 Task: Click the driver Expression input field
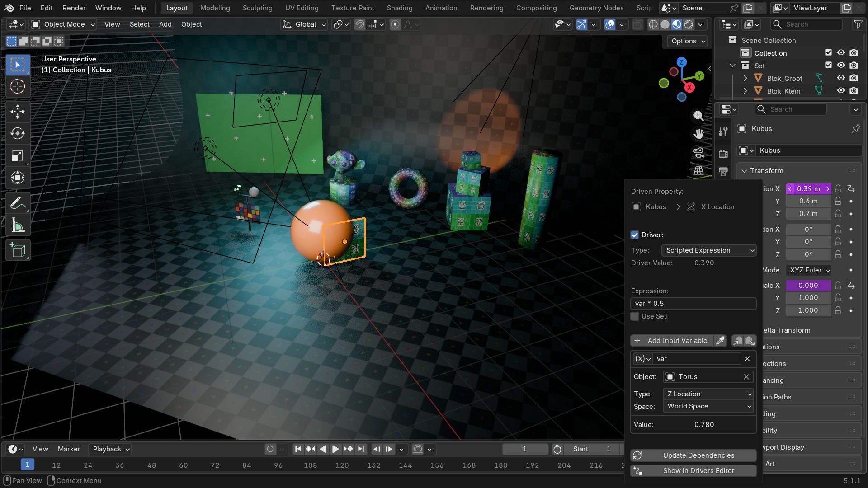click(693, 304)
